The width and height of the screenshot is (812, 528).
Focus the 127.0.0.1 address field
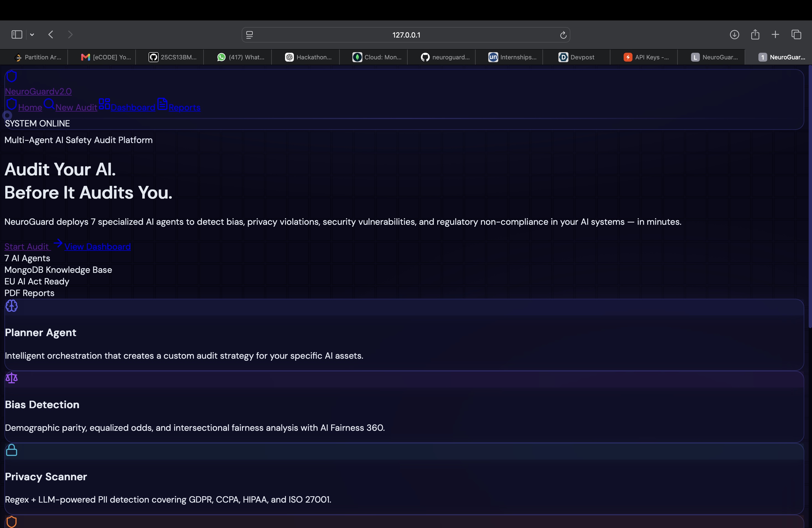click(x=406, y=35)
